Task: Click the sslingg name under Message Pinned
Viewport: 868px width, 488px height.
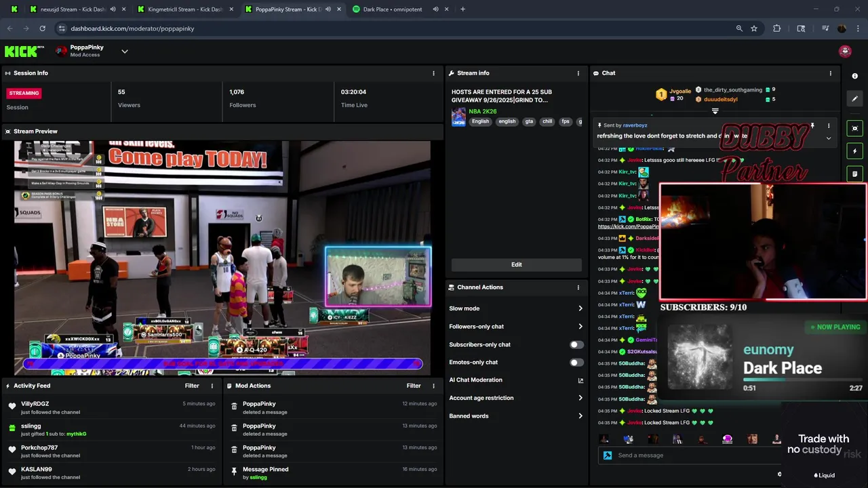Action: pyautogui.click(x=258, y=477)
